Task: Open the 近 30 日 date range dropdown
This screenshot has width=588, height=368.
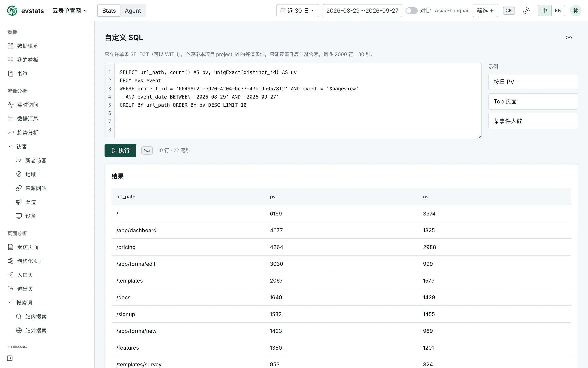Action: 298,10
